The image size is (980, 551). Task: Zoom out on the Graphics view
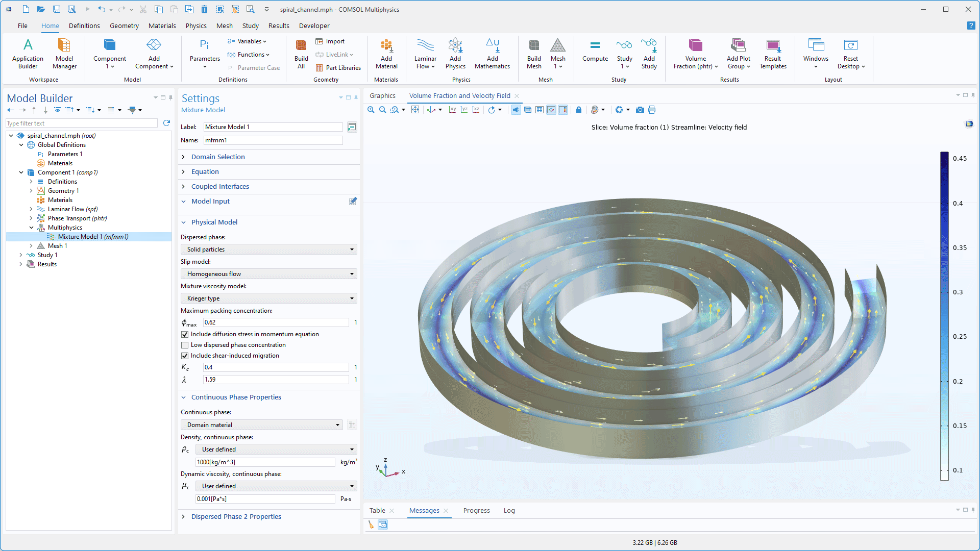[382, 110]
